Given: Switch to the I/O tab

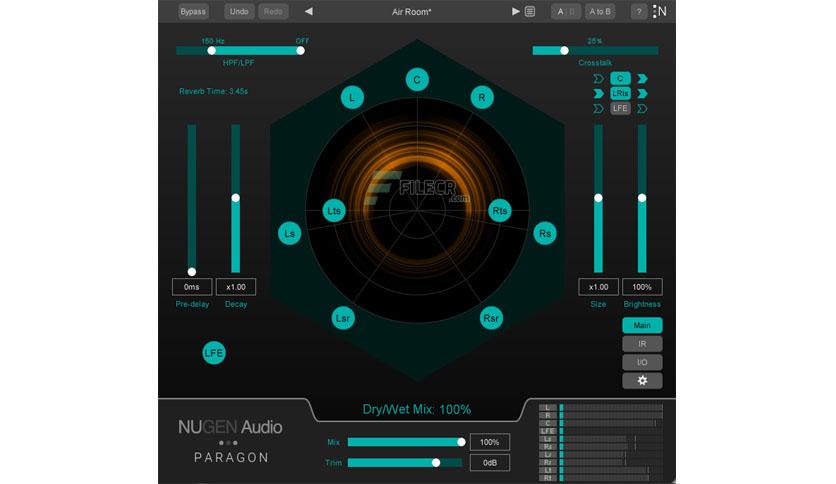Looking at the screenshot, I should coord(642,362).
